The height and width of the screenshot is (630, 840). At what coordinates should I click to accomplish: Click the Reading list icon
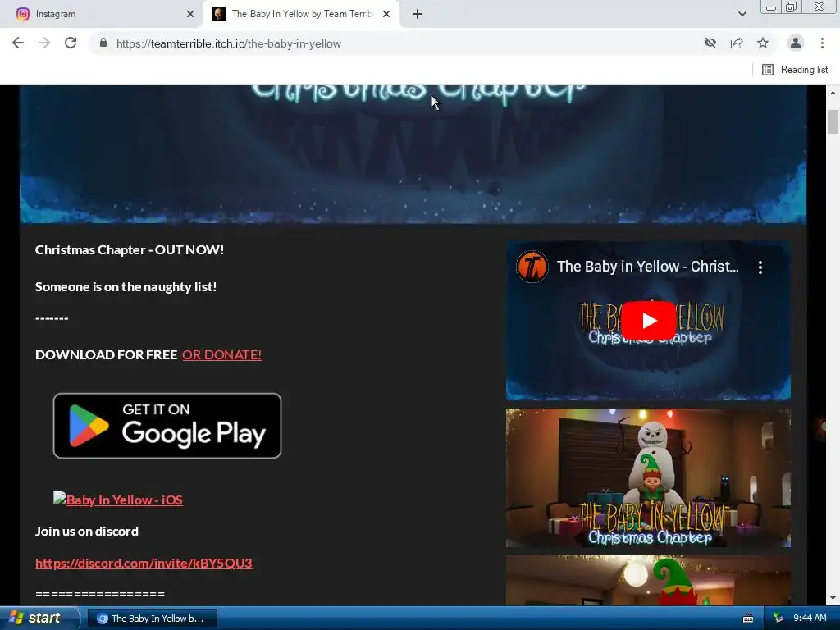tap(768, 70)
